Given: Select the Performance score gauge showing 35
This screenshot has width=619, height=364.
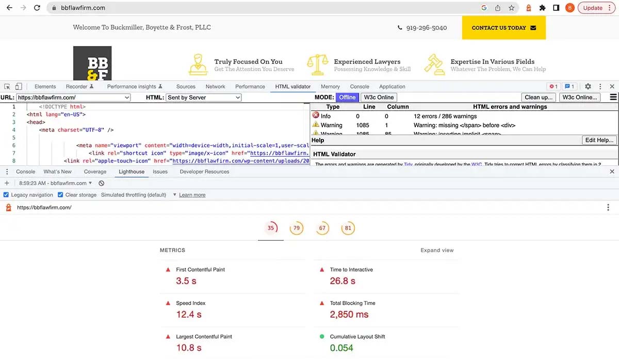Looking at the screenshot, I should [270, 228].
